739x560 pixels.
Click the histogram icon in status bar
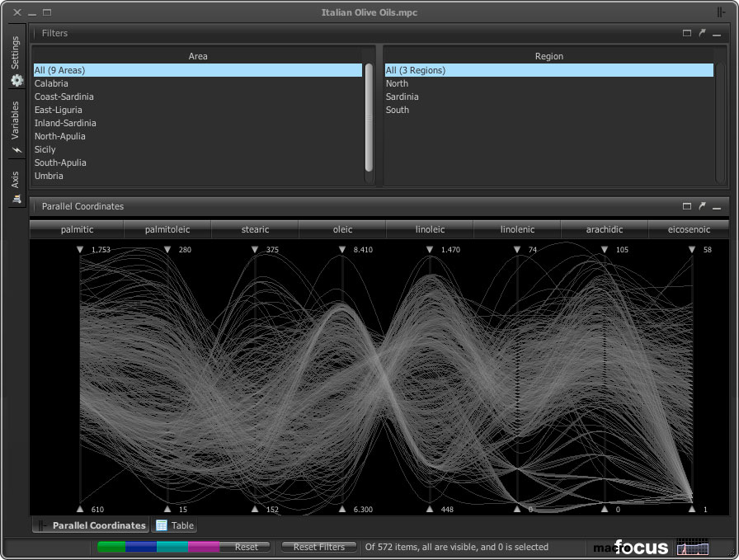pos(692,547)
